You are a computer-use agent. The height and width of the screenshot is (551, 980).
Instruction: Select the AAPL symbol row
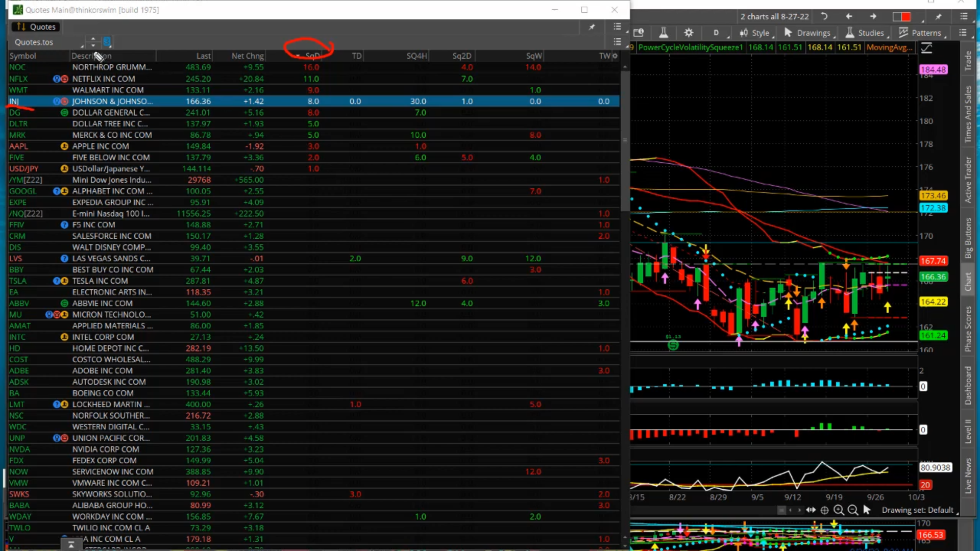314,146
